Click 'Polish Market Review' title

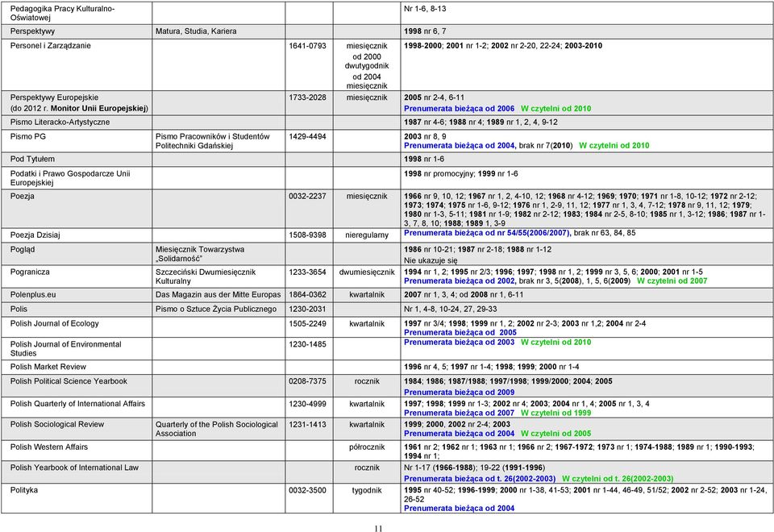pyautogui.click(x=48, y=368)
